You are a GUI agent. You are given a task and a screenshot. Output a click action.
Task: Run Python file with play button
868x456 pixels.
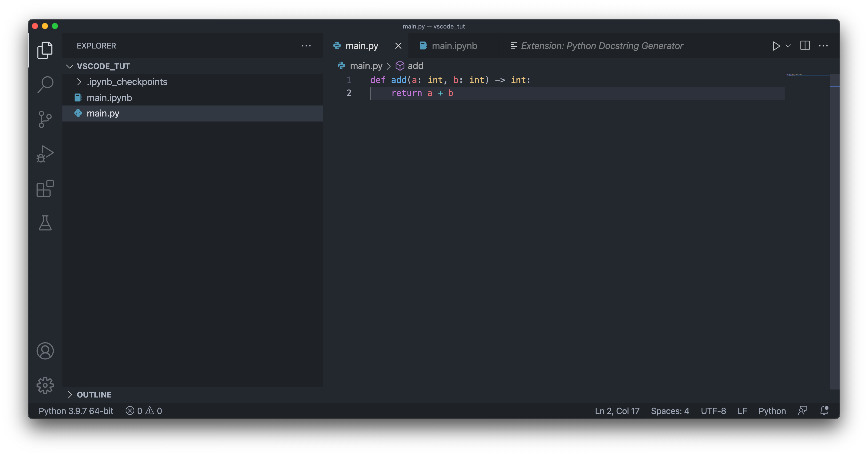click(776, 46)
